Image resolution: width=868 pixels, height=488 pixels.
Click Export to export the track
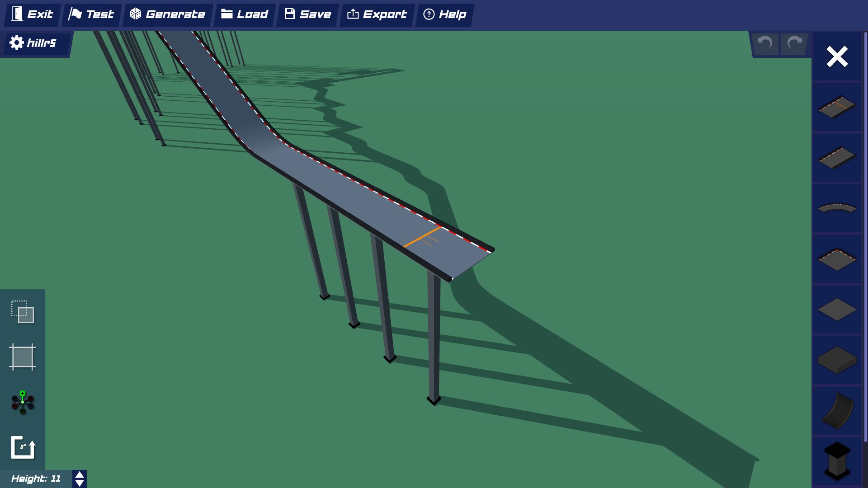tap(377, 14)
